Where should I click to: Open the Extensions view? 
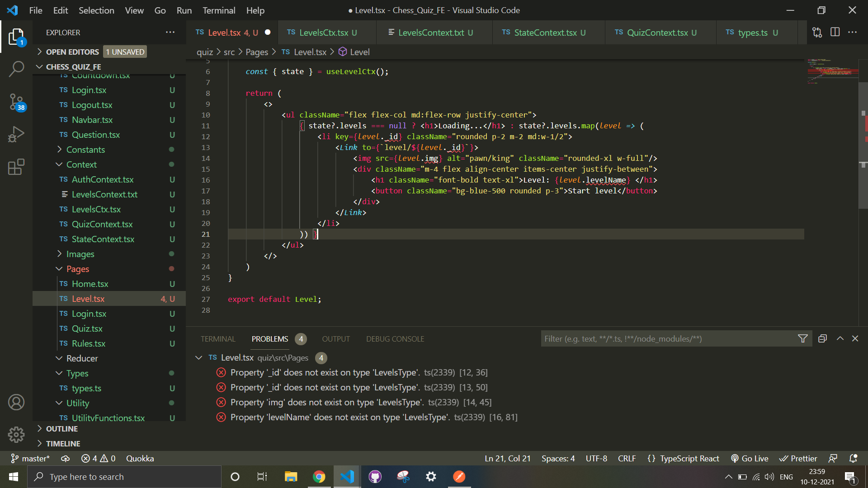[x=16, y=167]
